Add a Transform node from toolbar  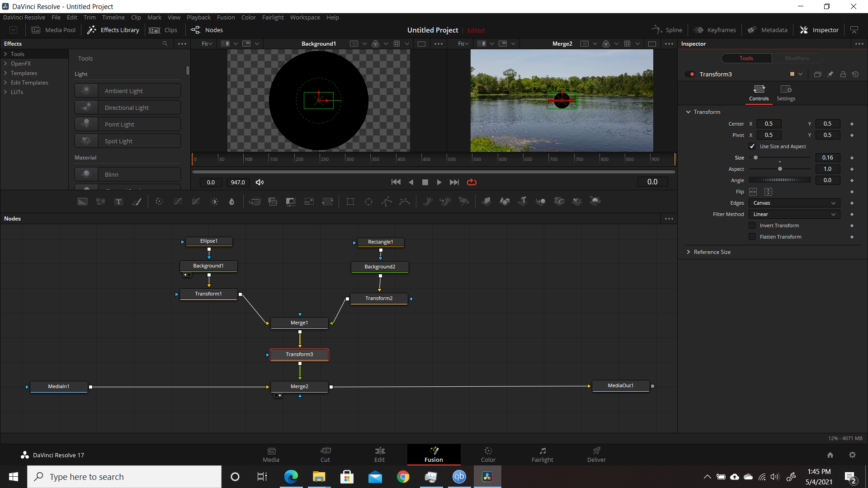pyautogui.click(x=327, y=202)
